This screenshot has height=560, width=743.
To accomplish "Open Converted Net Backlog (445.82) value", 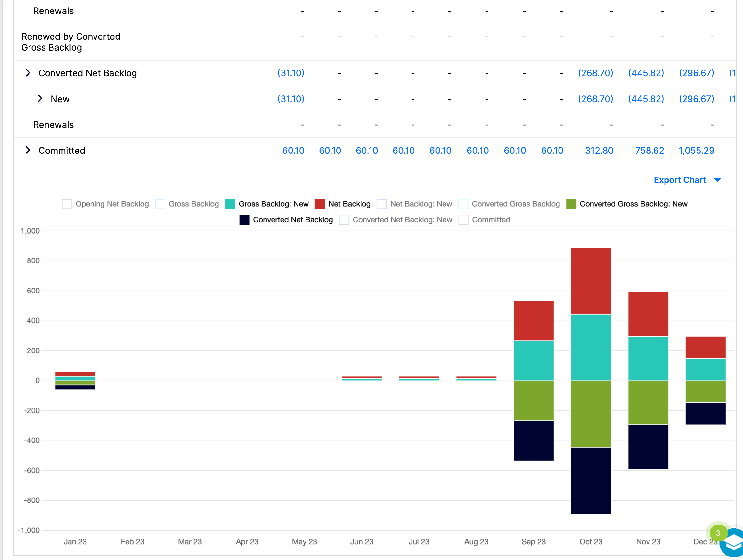I will pyautogui.click(x=646, y=73).
